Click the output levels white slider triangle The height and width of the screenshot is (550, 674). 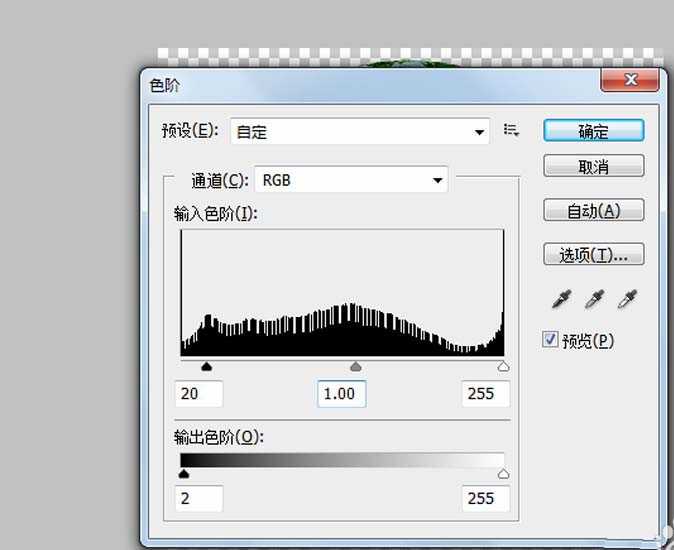pos(503,474)
